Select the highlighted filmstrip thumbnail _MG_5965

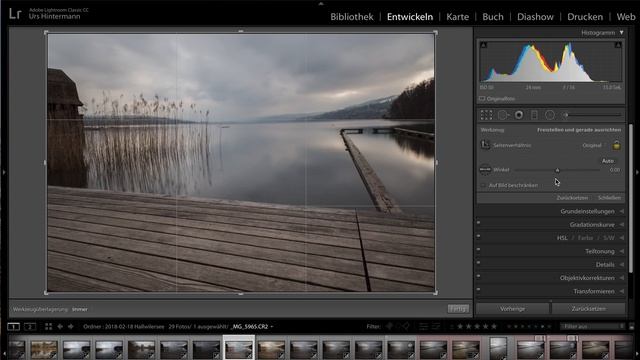pyautogui.click(x=239, y=349)
